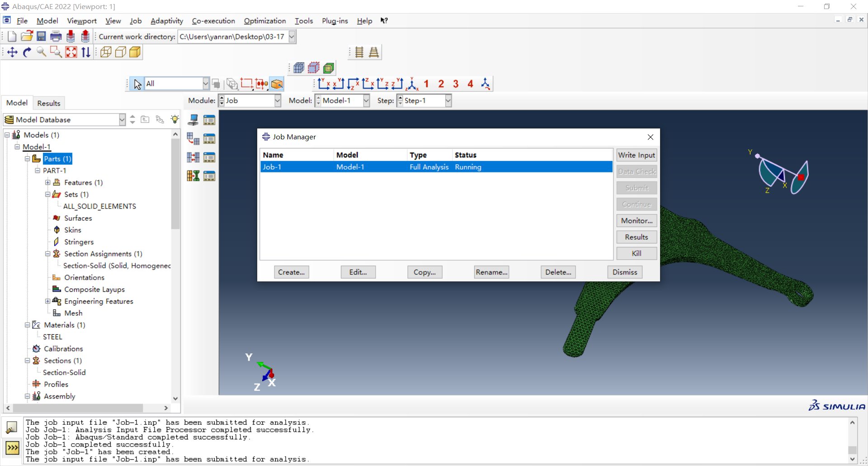Click the Monitor... button

click(637, 221)
